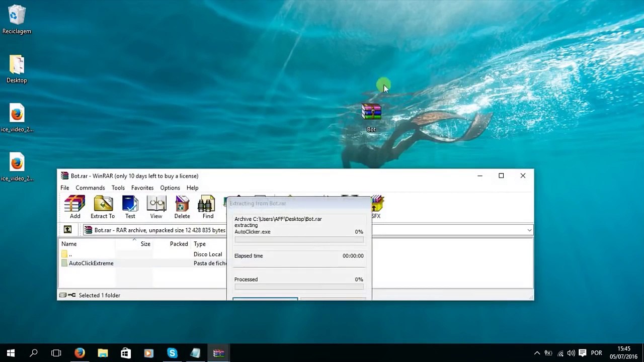Open the Options menu
644x362 pixels.
pyautogui.click(x=170, y=188)
